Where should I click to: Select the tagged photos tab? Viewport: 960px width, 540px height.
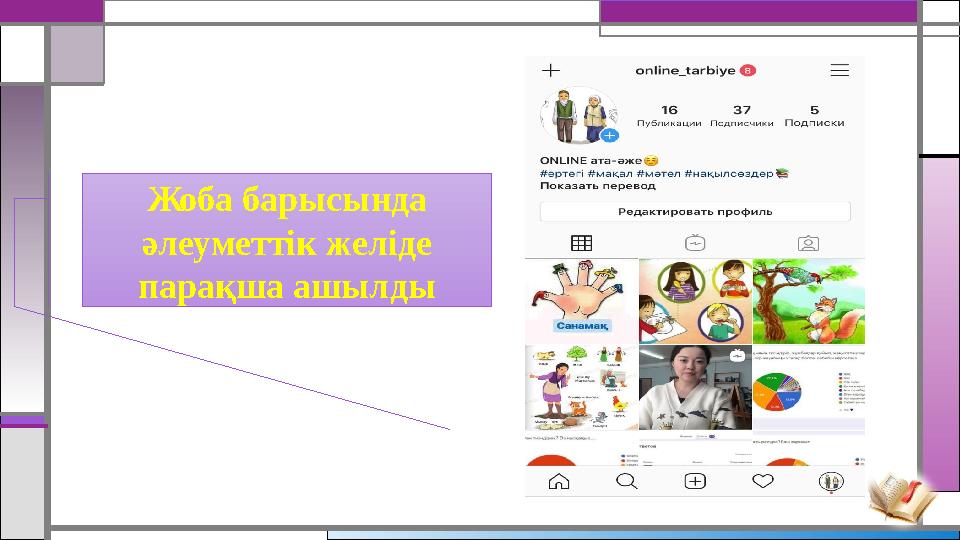pos(808,243)
